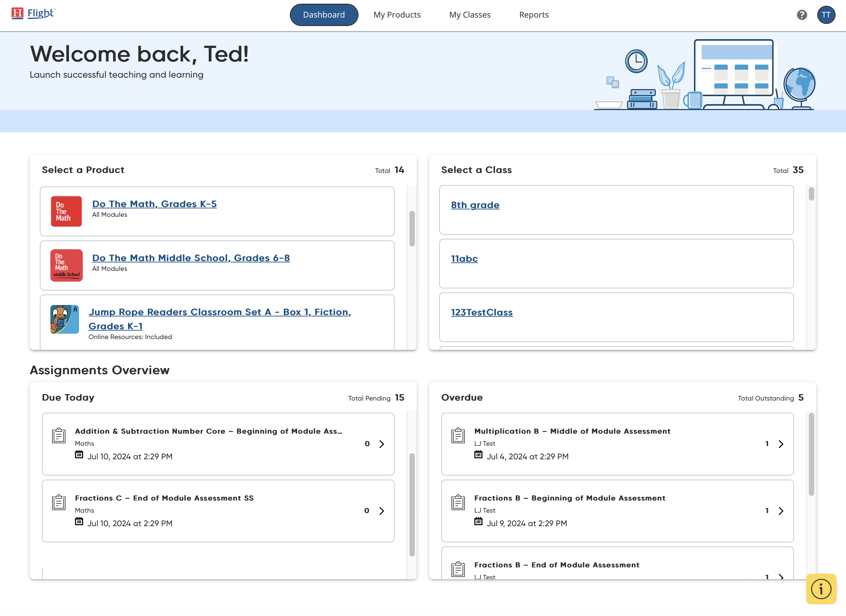Click clipboard icon for Fractions C assessment
The image size is (846, 616).
[58, 502]
